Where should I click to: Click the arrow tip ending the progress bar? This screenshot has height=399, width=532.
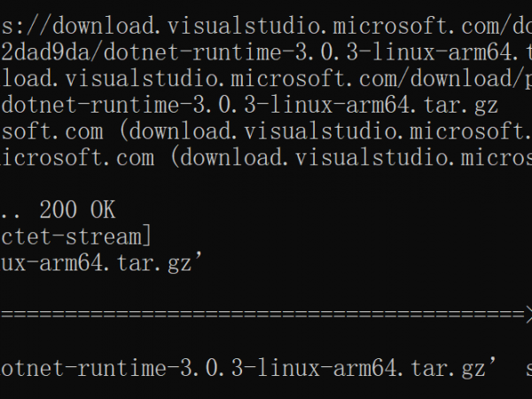pos(527,314)
